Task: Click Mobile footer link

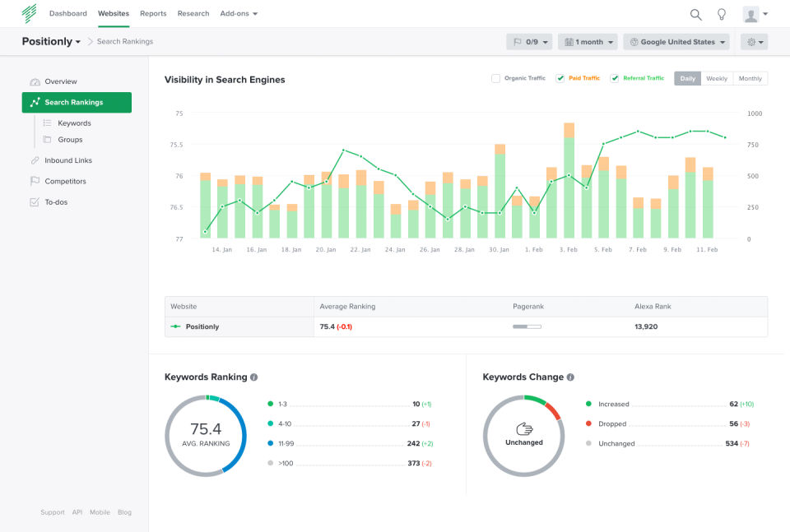Action: 100,512
